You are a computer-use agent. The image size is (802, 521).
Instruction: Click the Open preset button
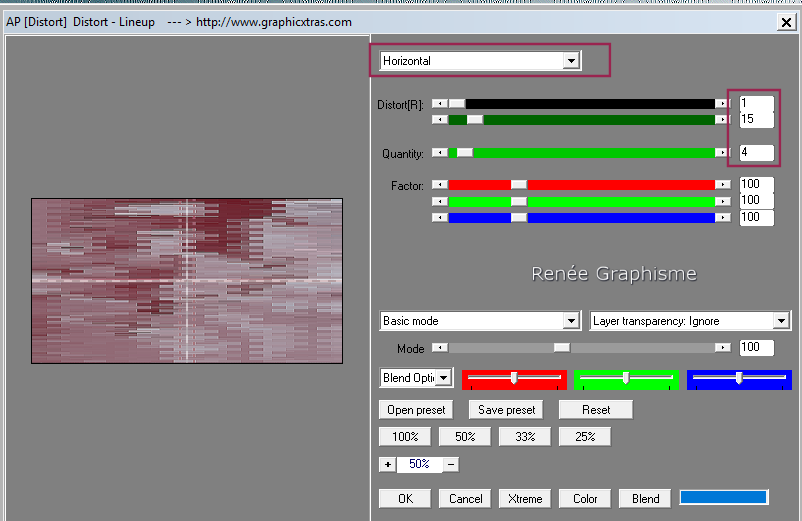[416, 410]
